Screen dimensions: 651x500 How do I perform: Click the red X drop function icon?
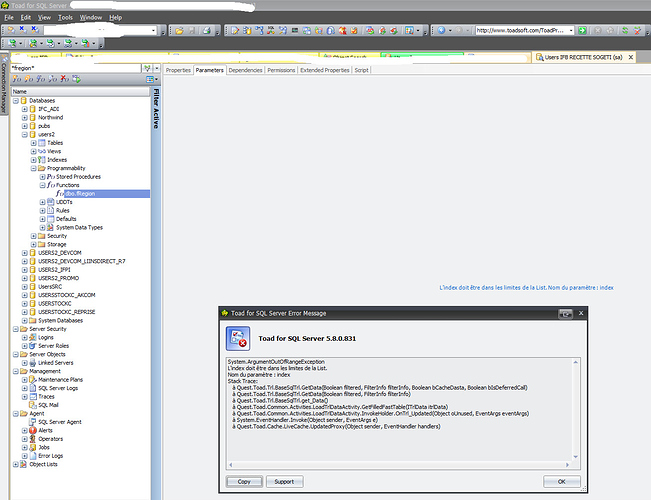pos(64,79)
